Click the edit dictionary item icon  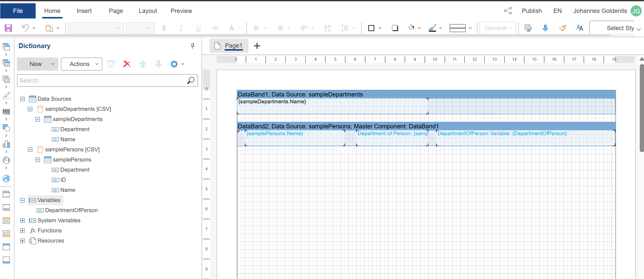pos(111,64)
